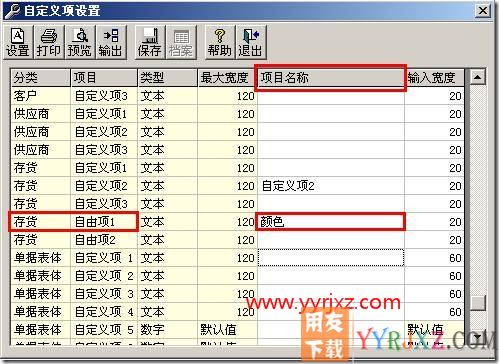Select 单据表体 自定义项 5 item cell
Viewport: 499px width, 364px height.
pyautogui.click(x=104, y=330)
